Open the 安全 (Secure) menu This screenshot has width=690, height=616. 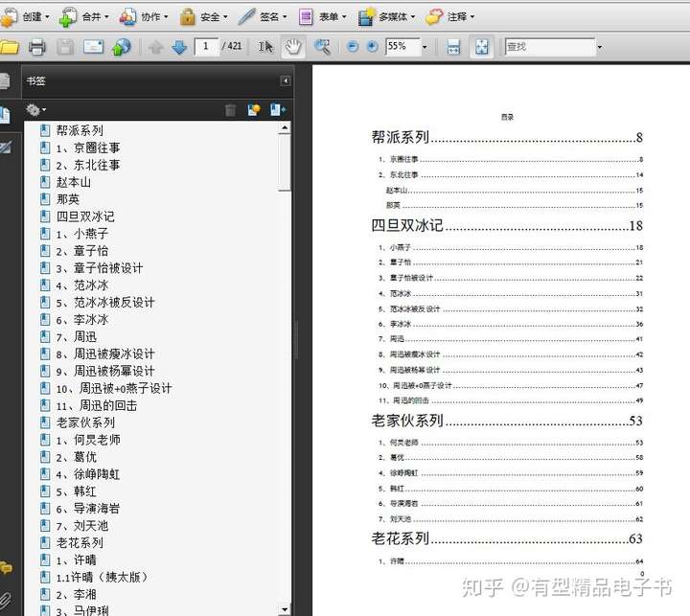pyautogui.click(x=203, y=16)
